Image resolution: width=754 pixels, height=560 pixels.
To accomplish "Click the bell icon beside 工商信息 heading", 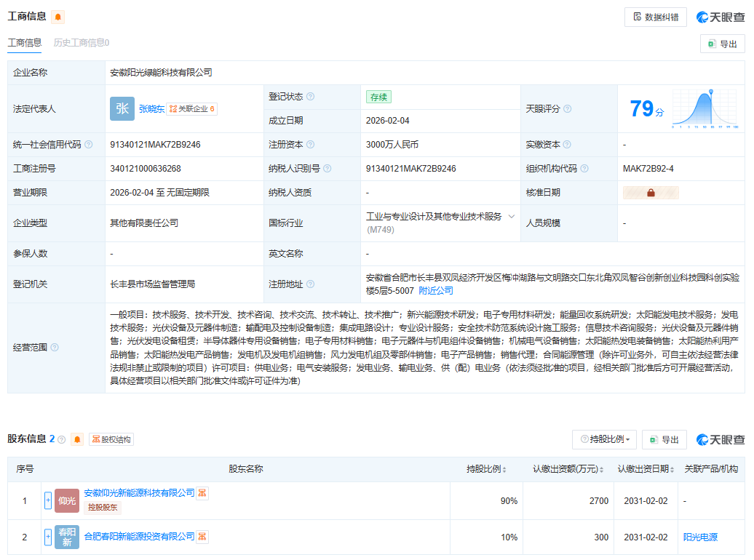I will click(x=58, y=17).
